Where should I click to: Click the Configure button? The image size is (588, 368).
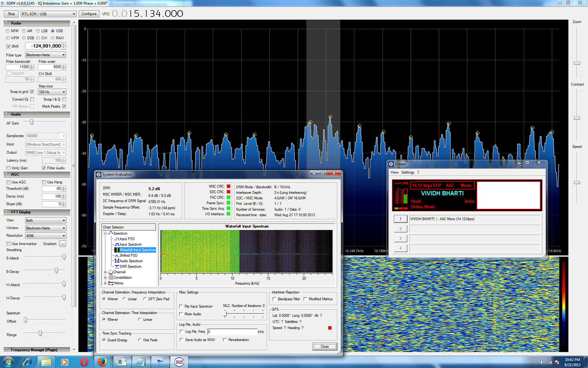(89, 14)
